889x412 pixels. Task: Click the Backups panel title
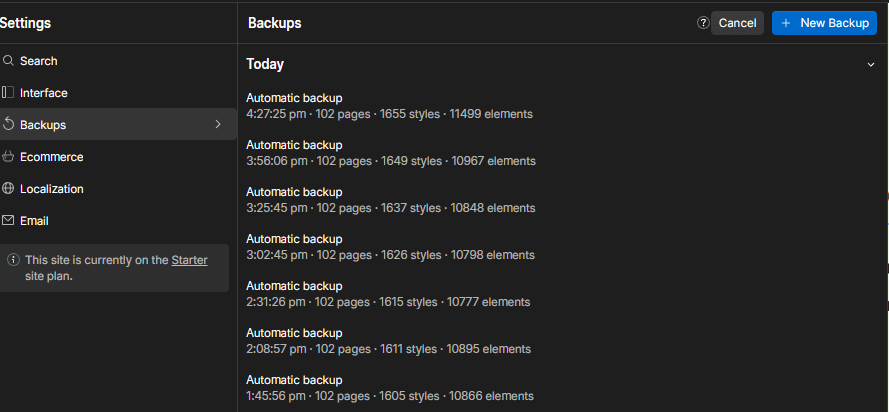click(275, 23)
